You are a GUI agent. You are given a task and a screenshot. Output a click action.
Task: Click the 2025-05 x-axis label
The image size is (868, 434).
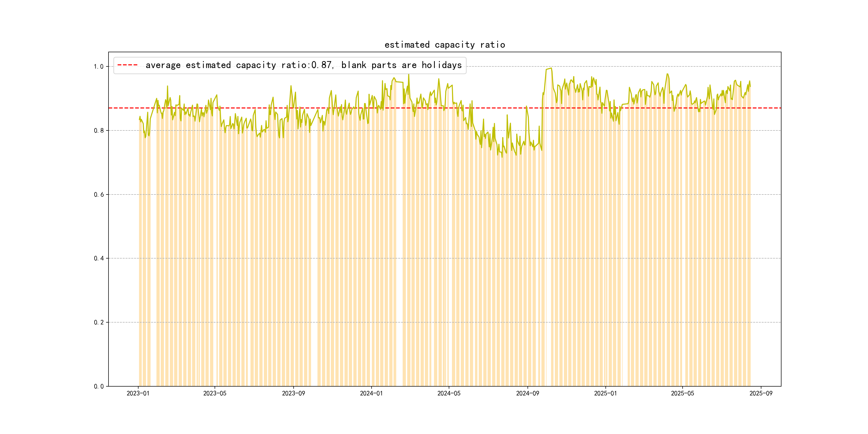click(x=682, y=393)
